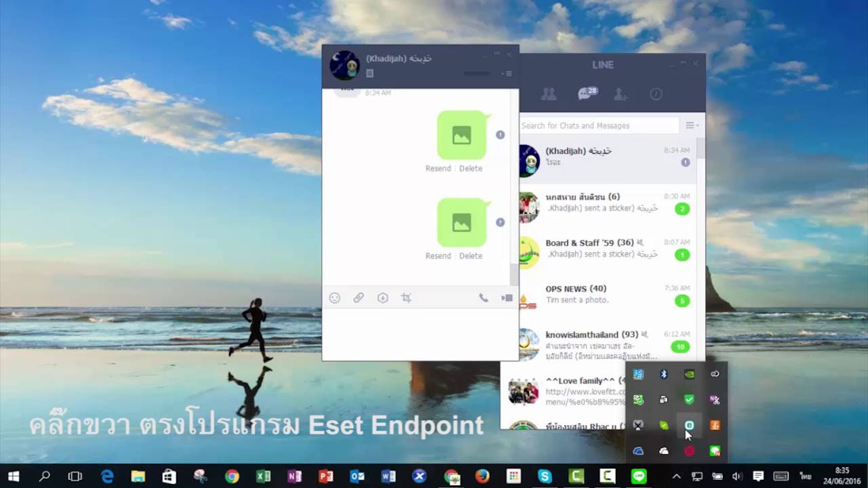Open the Action Center notifications icon
The width and height of the screenshot is (868, 488).
[x=758, y=476]
